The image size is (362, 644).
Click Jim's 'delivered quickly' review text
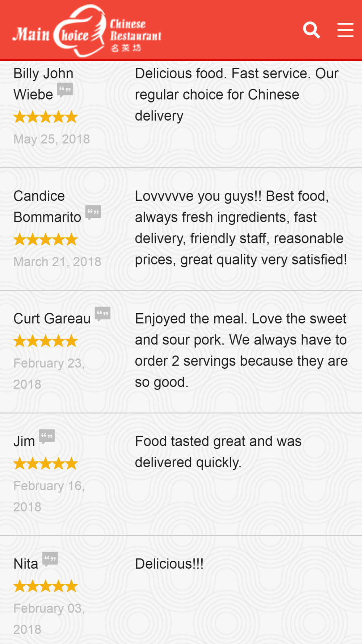tap(218, 452)
